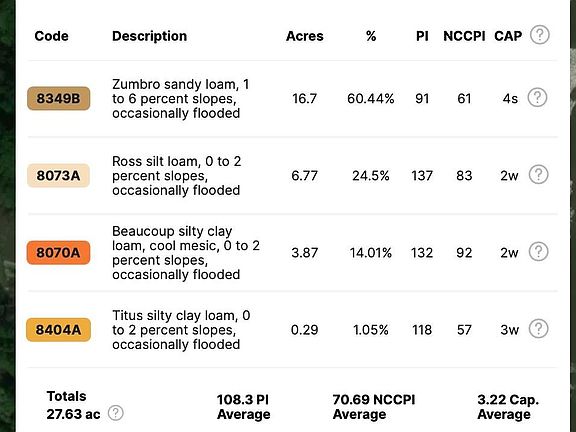The image size is (576, 432).
Task: Click the PI column header
Action: [x=422, y=36]
